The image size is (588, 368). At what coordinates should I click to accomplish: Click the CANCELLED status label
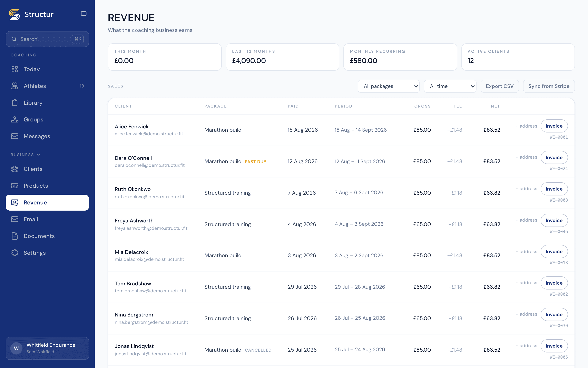click(258, 350)
